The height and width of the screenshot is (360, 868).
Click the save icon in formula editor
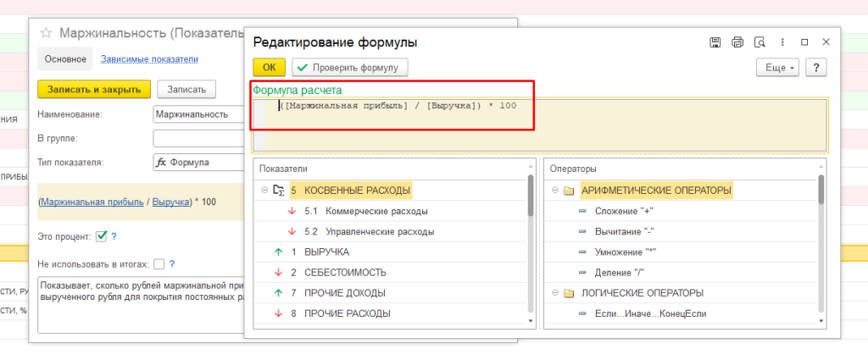point(715,42)
